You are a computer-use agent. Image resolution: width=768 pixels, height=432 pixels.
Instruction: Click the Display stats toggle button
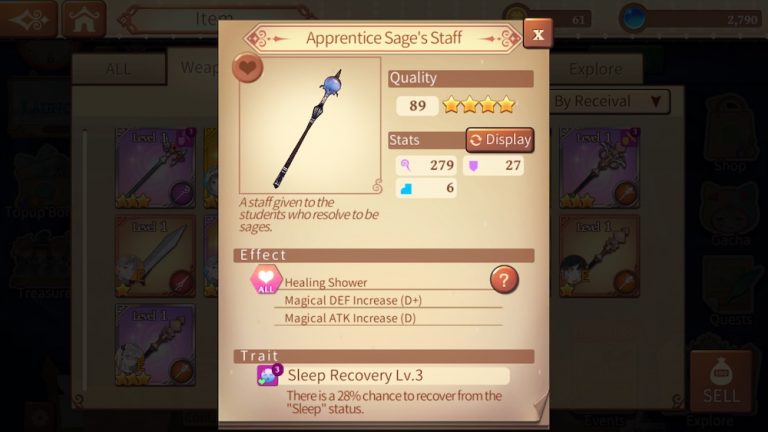(x=500, y=140)
